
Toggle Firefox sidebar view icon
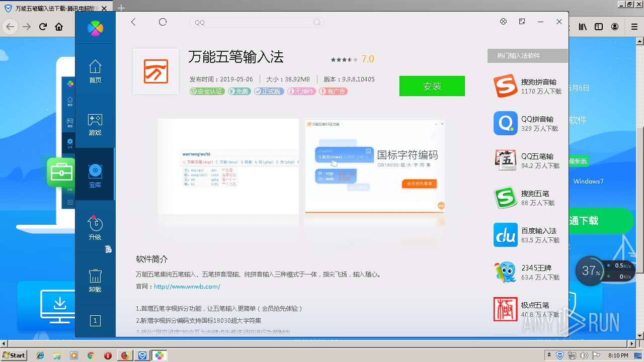(x=599, y=27)
